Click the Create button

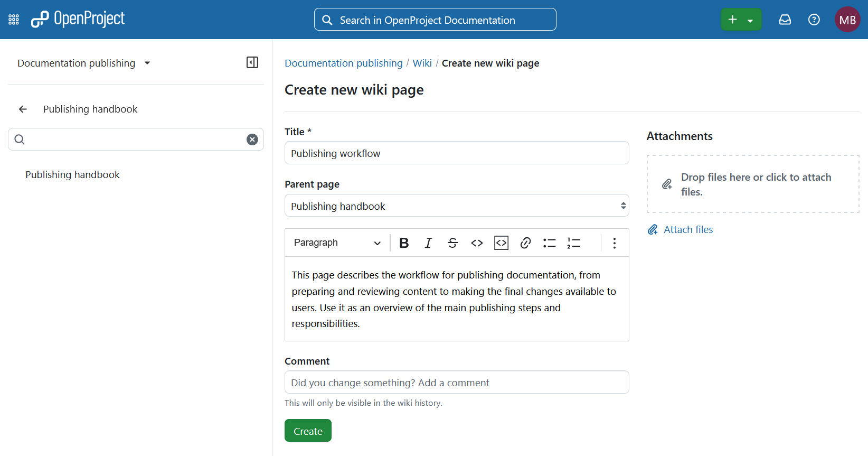click(308, 431)
